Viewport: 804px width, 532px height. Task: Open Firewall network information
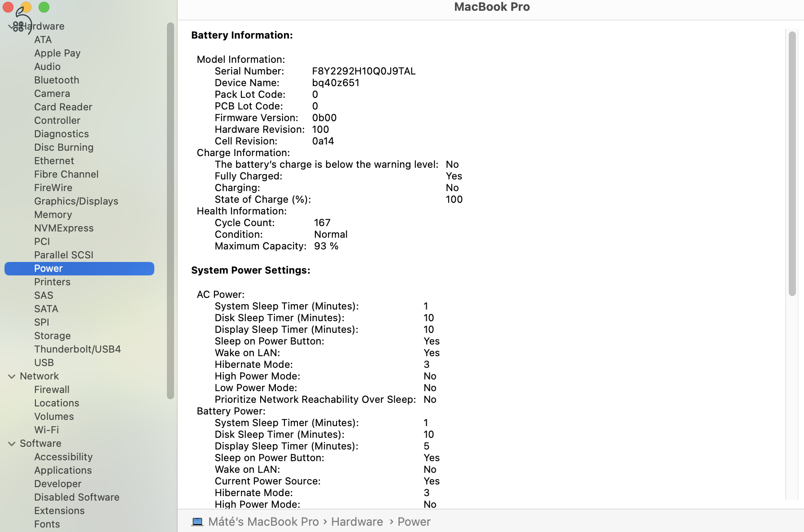point(52,390)
